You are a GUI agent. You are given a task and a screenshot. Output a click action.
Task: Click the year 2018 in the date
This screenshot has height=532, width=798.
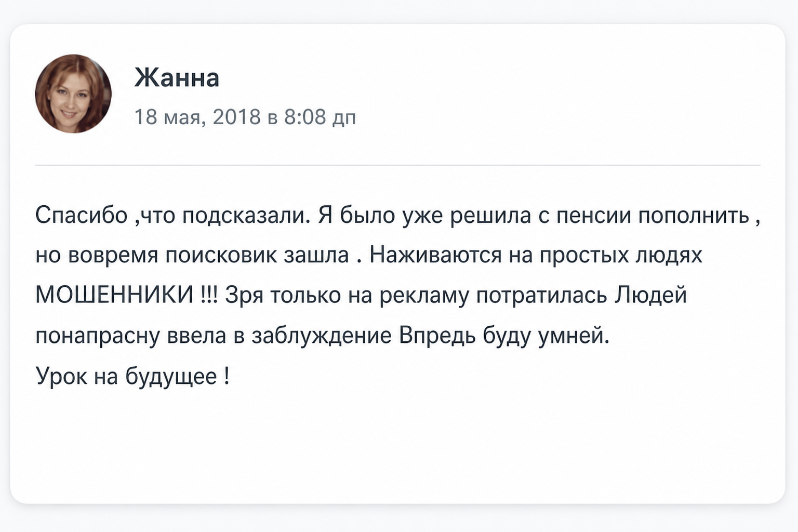[x=236, y=116]
